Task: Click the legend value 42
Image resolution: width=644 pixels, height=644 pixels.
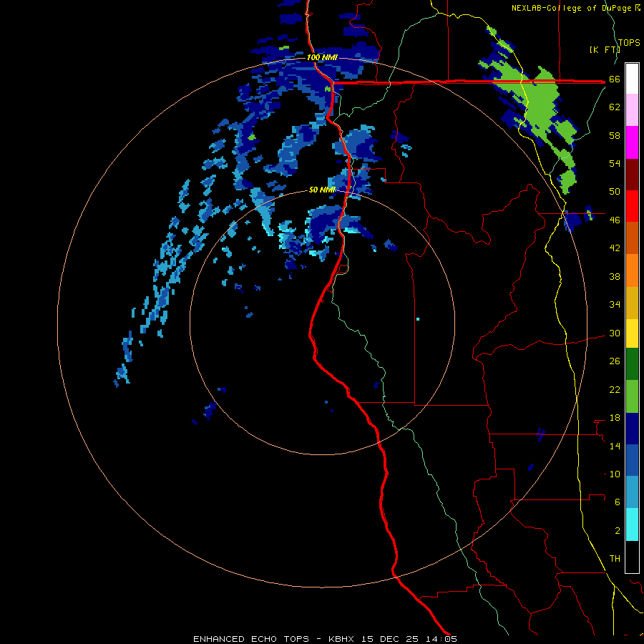Action: (x=615, y=248)
